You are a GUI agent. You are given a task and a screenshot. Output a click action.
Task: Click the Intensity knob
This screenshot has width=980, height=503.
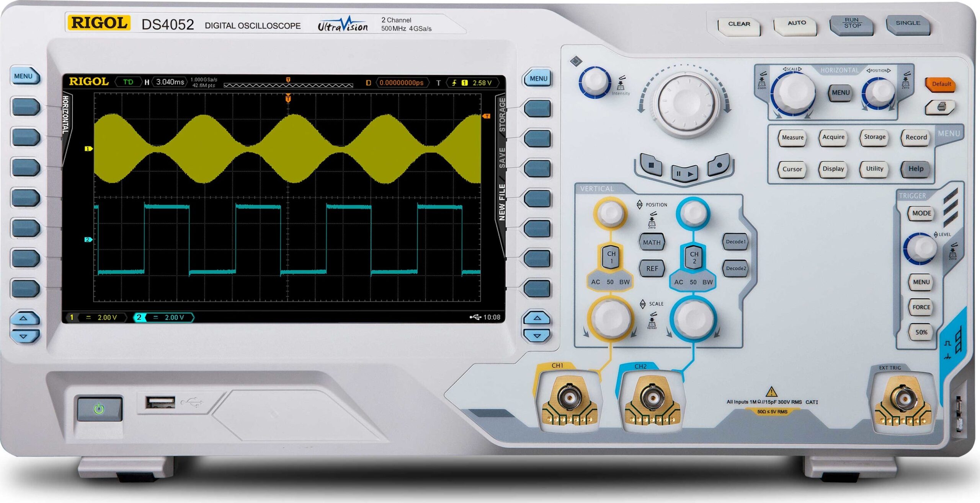click(595, 82)
